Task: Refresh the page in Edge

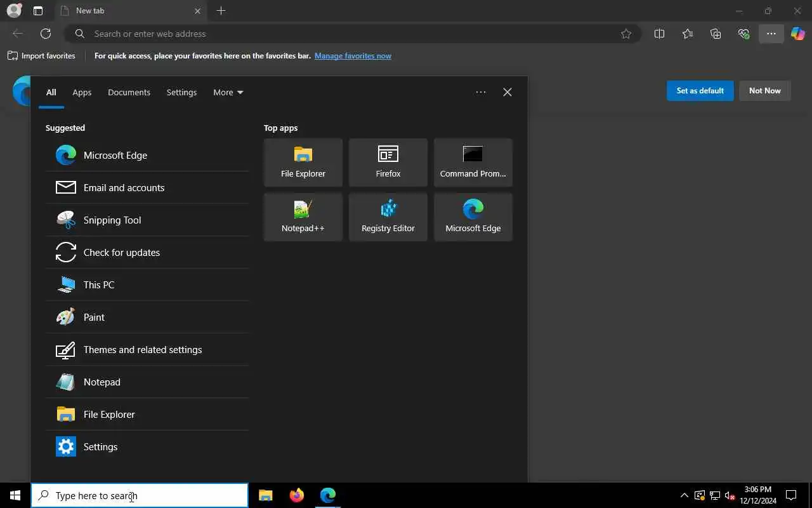Action: (46, 34)
